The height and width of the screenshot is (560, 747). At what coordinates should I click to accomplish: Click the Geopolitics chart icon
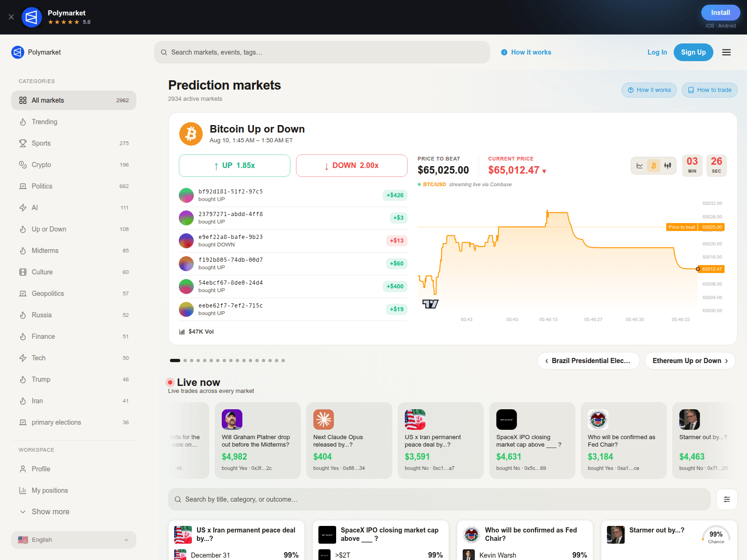pyautogui.click(x=23, y=294)
